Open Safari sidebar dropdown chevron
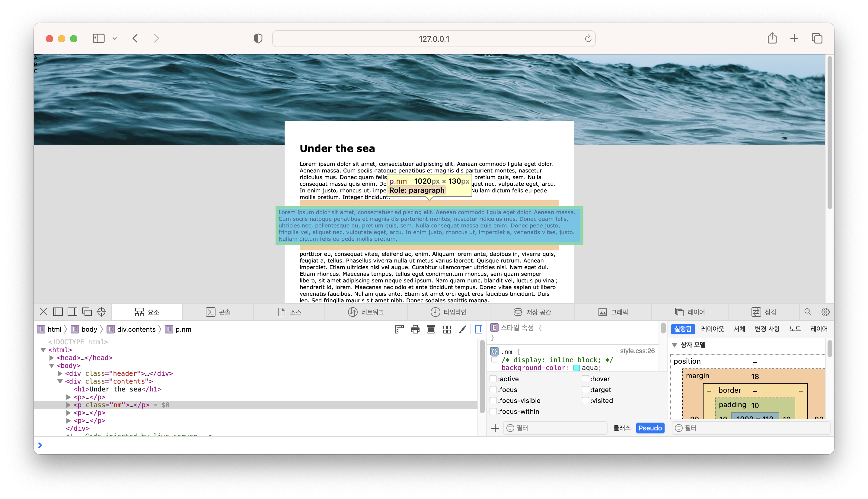This screenshot has height=499, width=868. 115,38
